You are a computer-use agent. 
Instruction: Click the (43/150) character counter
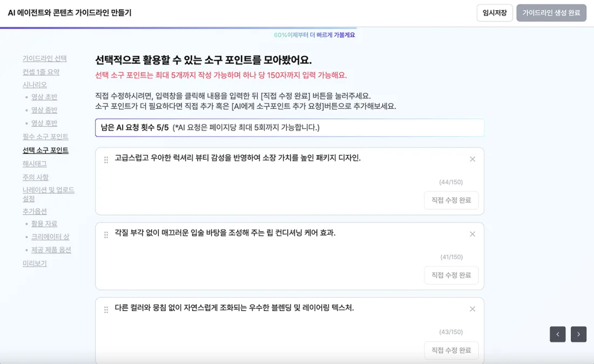tap(451, 332)
